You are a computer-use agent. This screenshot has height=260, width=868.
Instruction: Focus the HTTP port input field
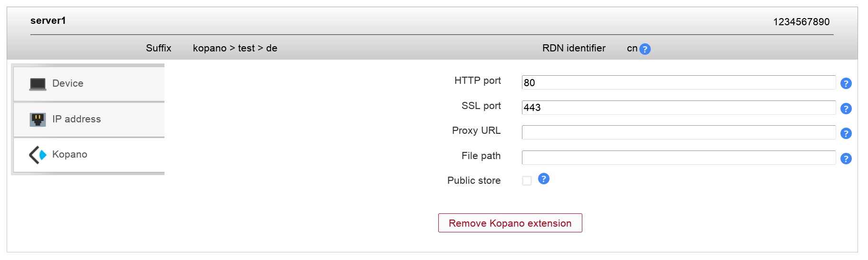[678, 82]
